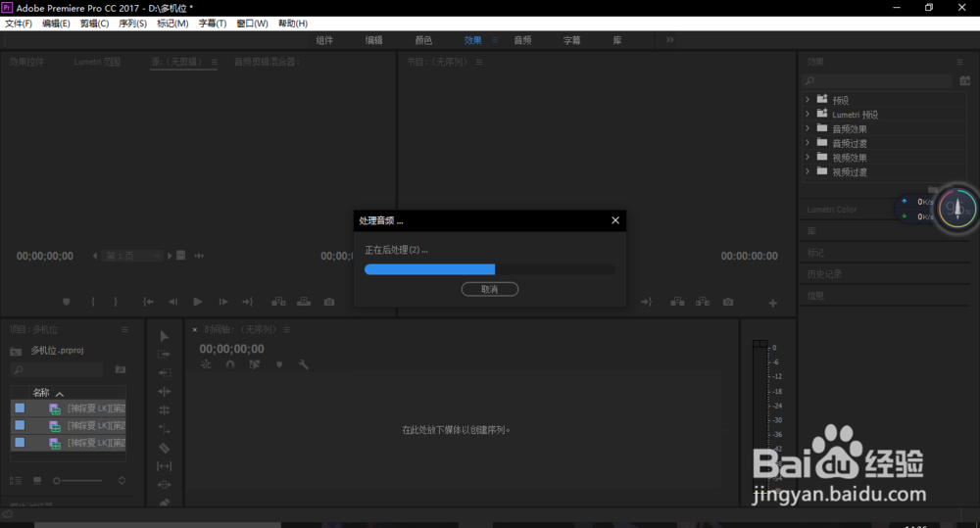The height and width of the screenshot is (528, 980).
Task: Switch to 颜色 workspace tab
Action: click(423, 40)
